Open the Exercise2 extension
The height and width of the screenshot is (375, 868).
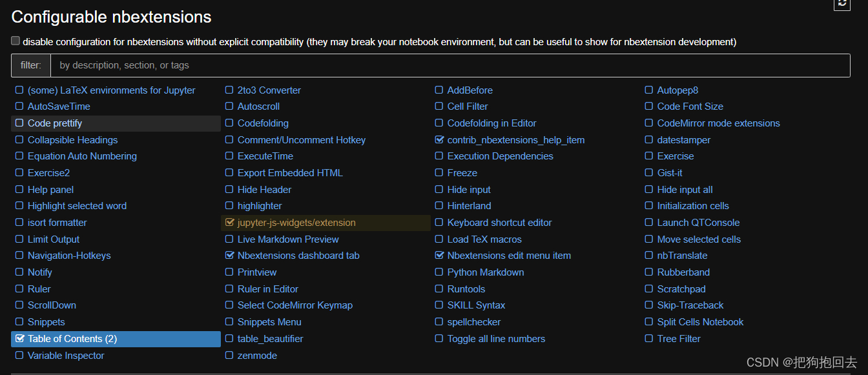pyautogui.click(x=48, y=173)
